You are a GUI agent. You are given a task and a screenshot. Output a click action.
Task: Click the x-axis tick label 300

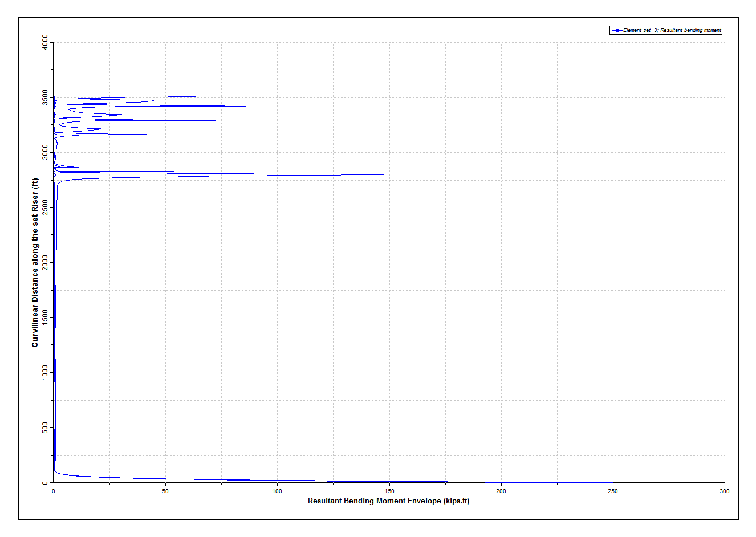[x=724, y=491]
